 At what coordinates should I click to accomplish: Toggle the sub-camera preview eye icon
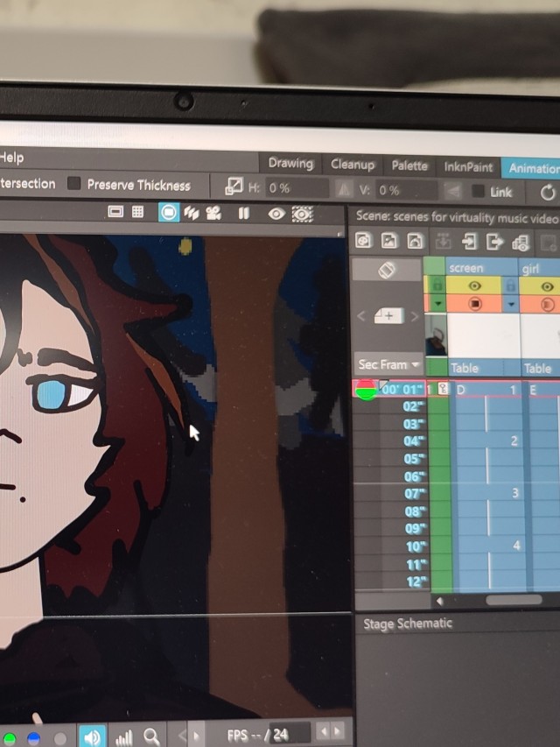(303, 215)
